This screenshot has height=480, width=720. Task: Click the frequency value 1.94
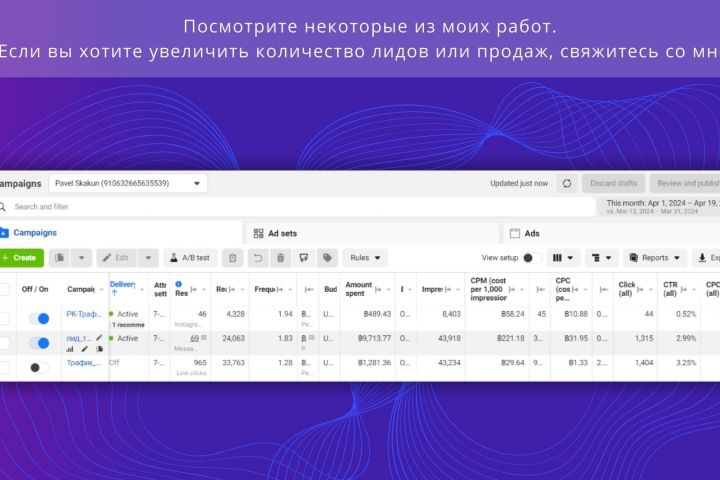(285, 314)
